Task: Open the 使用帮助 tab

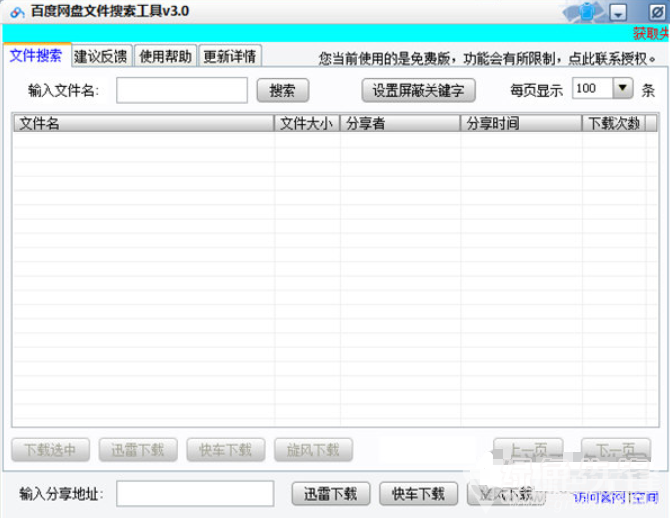Action: coord(166,56)
